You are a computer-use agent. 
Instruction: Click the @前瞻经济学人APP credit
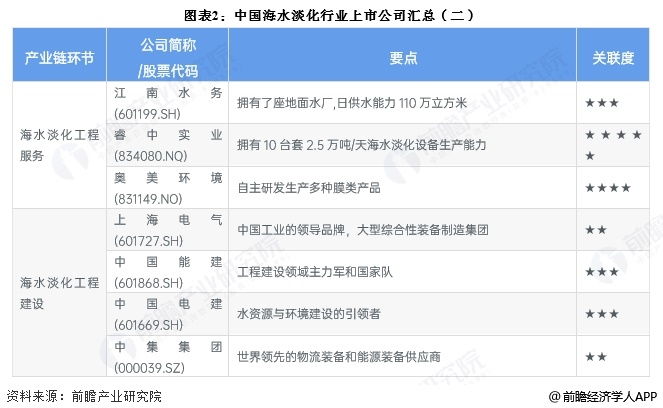(603, 396)
